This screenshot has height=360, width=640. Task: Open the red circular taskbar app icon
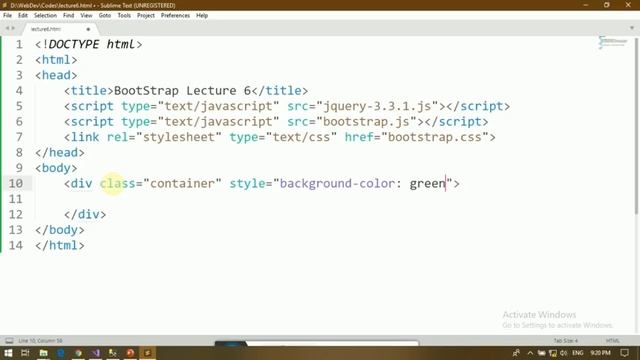click(x=130, y=353)
